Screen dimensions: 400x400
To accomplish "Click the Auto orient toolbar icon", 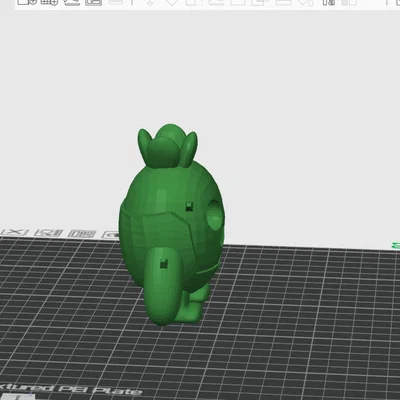I will [x=72, y=2].
